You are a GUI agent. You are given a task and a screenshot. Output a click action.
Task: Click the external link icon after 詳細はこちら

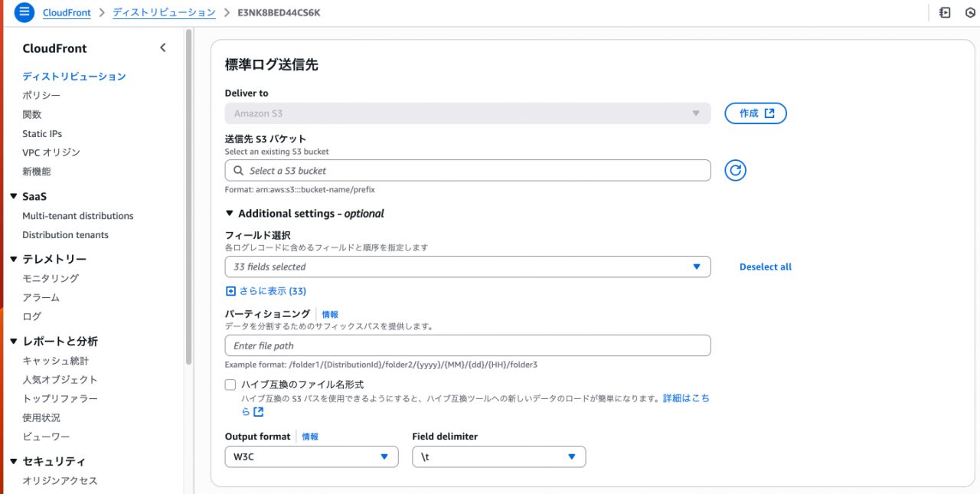pyautogui.click(x=258, y=412)
